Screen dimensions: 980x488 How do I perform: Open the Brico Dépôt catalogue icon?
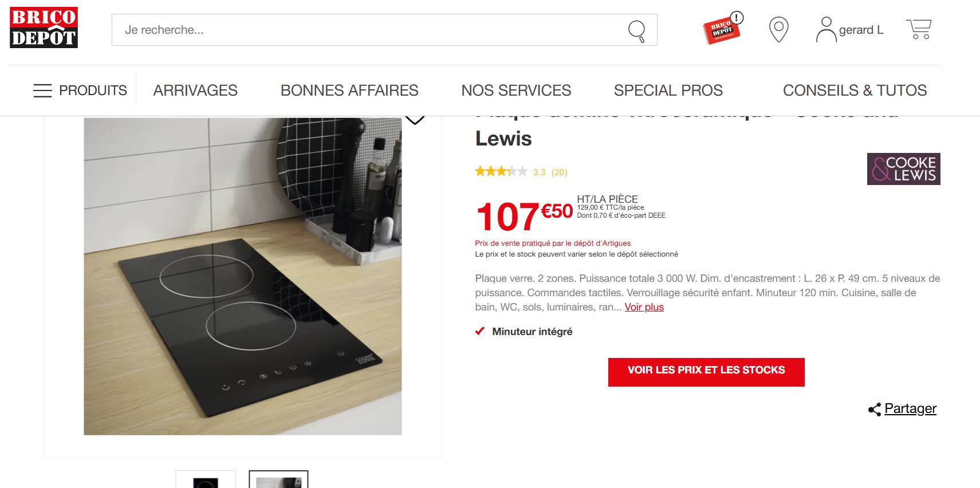[723, 28]
